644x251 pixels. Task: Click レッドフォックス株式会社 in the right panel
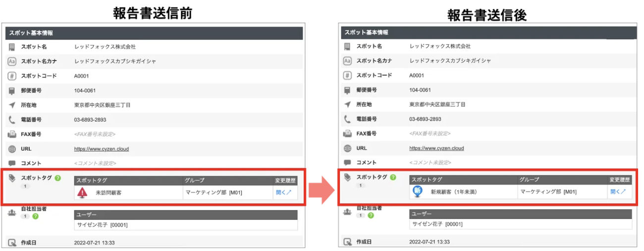[440, 46]
